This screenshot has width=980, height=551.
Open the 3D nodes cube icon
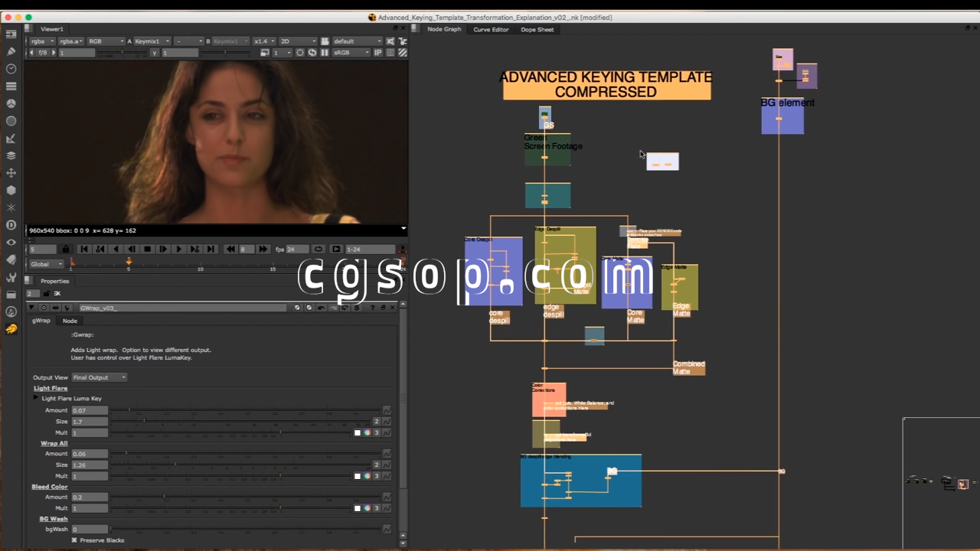(x=11, y=190)
